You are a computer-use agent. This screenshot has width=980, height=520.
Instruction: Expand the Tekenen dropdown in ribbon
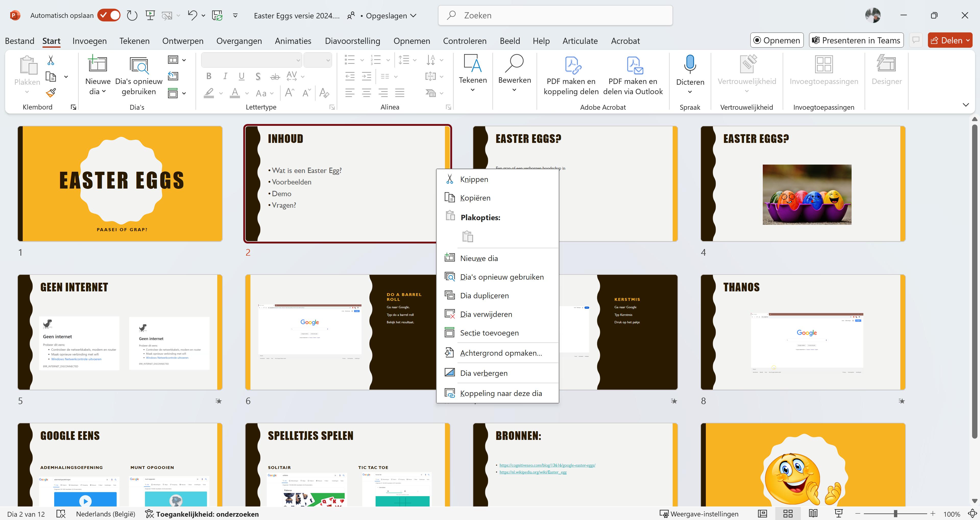(x=473, y=90)
